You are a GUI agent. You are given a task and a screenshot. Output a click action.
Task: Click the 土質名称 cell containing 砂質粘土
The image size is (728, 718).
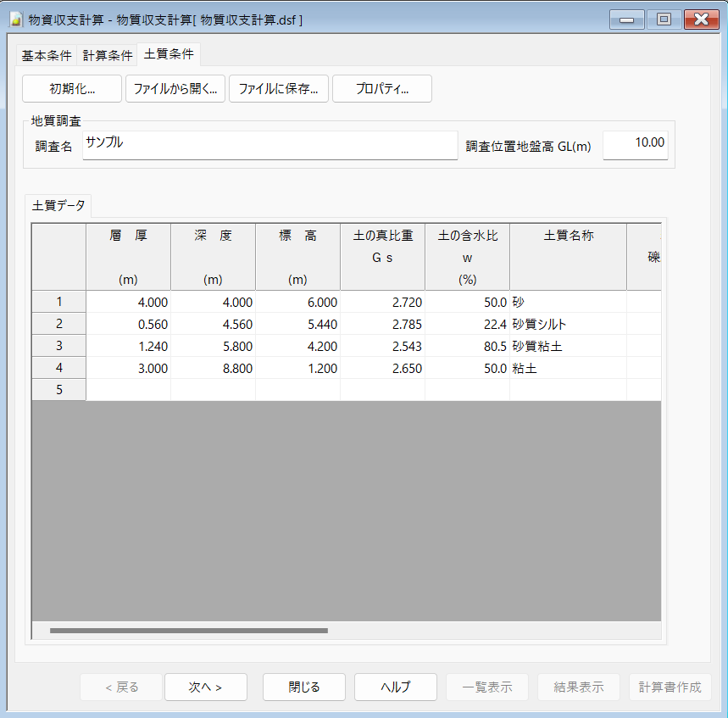point(567,346)
